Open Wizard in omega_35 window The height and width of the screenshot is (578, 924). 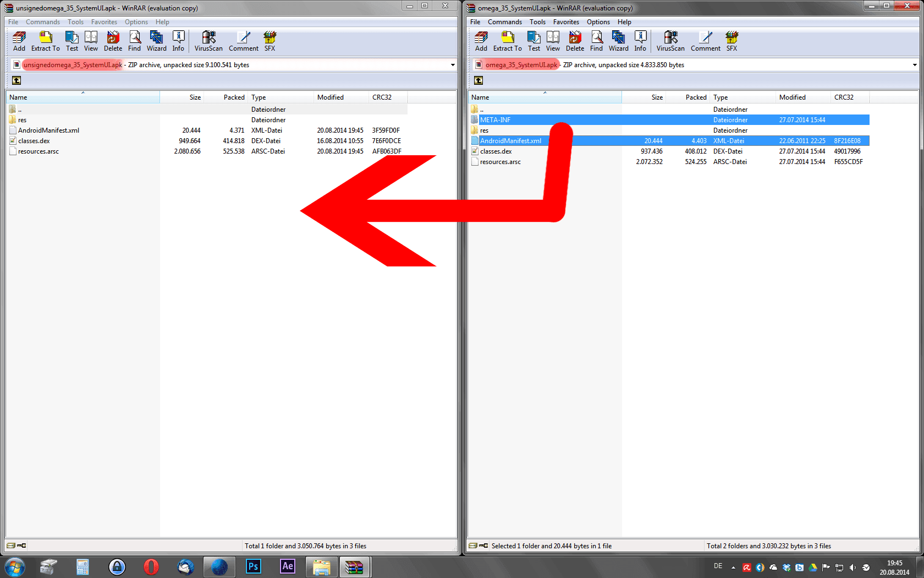pyautogui.click(x=619, y=41)
